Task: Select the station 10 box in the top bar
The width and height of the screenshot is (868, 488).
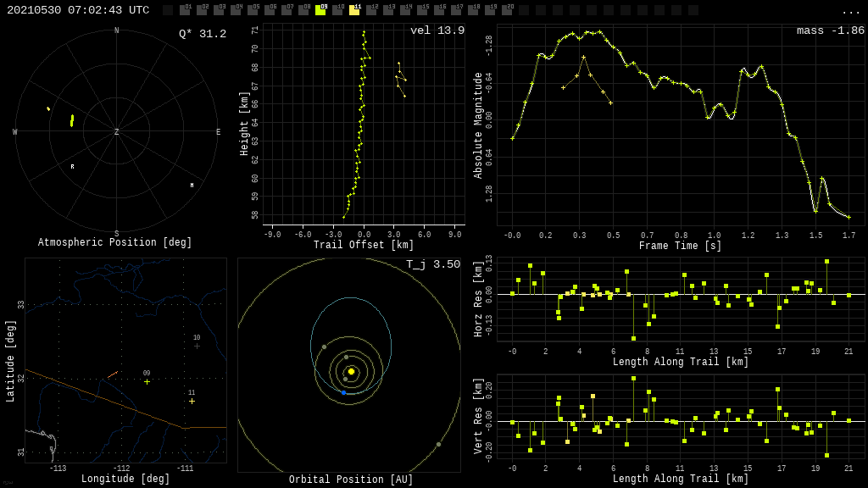Action: click(x=337, y=10)
